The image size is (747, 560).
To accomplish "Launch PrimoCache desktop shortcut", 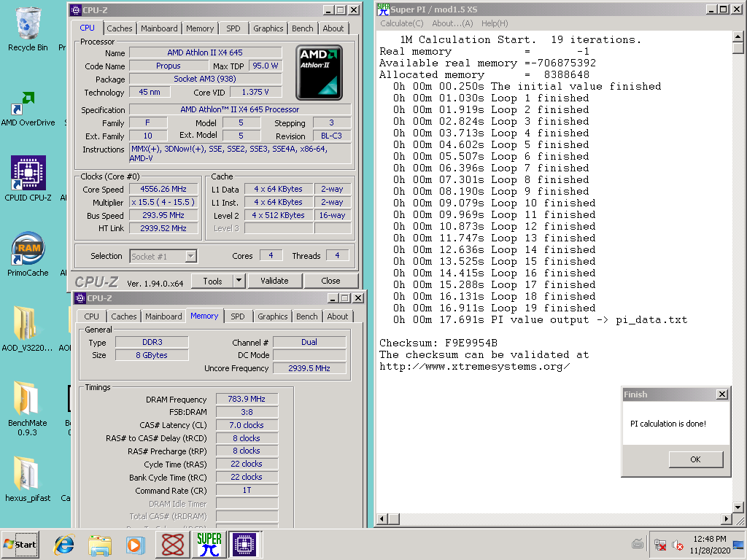I will tap(28, 254).
